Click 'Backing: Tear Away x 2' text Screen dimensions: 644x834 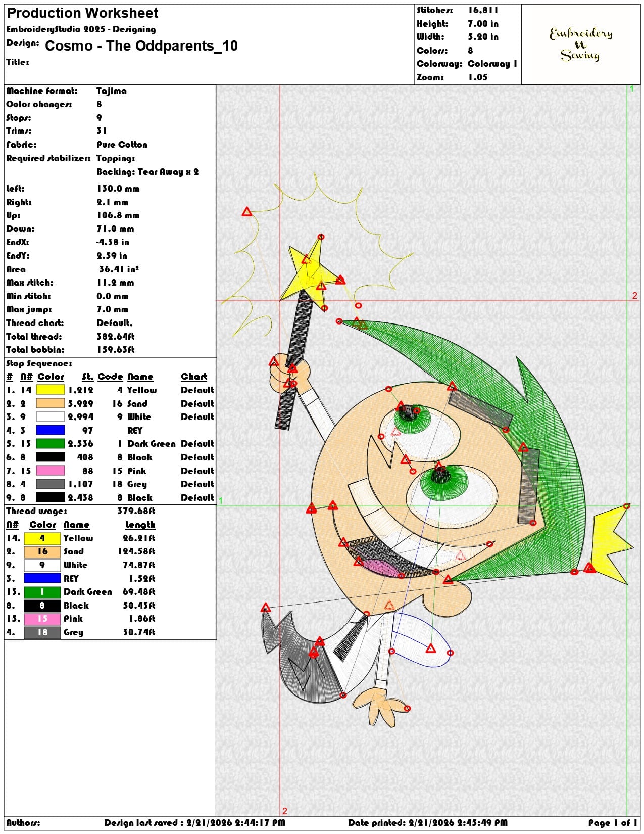click(147, 172)
